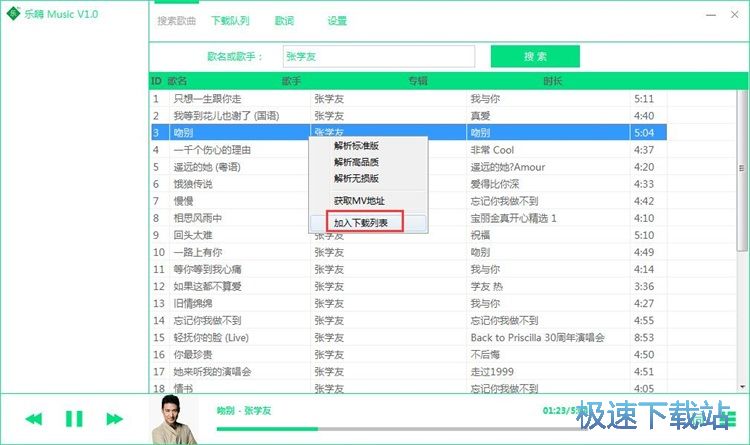750x445 pixels.
Task: Select song row 她来听我的演唱会
Action: 409,372
